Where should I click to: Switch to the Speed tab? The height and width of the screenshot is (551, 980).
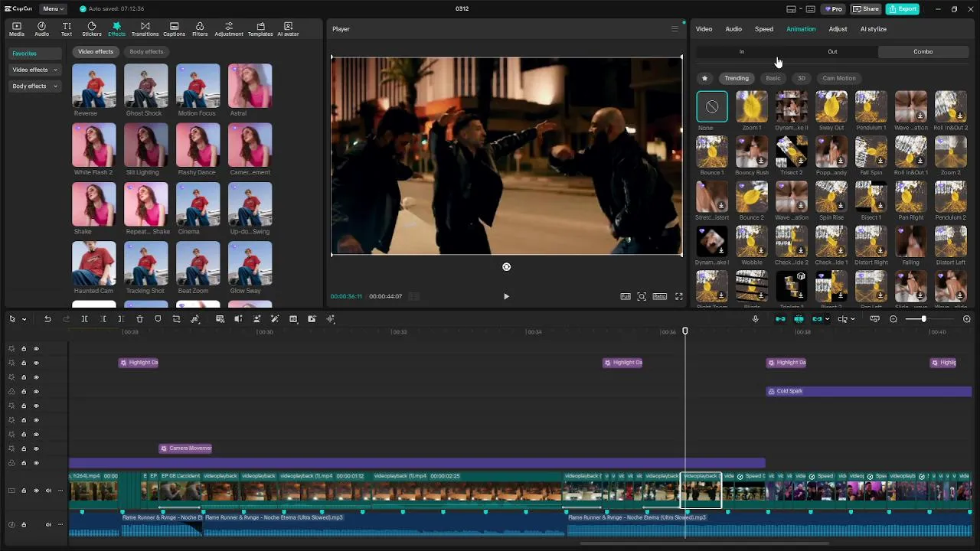[x=763, y=29]
